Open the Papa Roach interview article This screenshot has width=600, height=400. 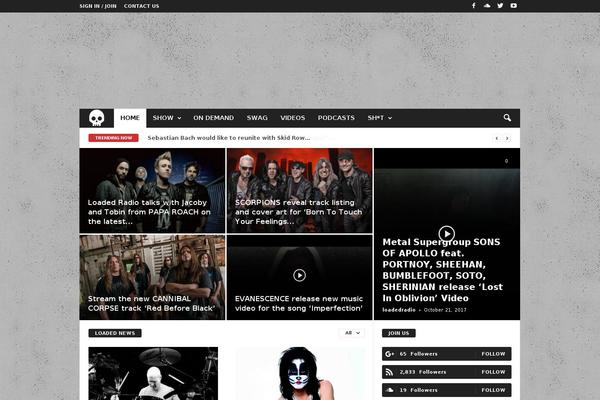(149, 212)
